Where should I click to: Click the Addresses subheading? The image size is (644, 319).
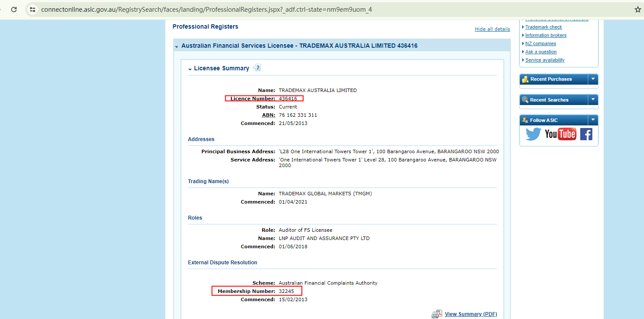(x=201, y=139)
